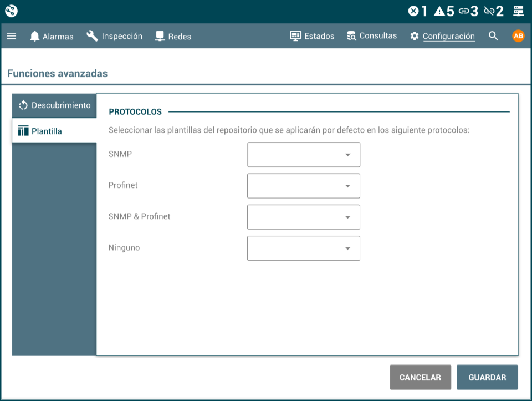The height and width of the screenshot is (401, 532).
Task: Click the critical errors counter icon
Action: [x=413, y=11]
